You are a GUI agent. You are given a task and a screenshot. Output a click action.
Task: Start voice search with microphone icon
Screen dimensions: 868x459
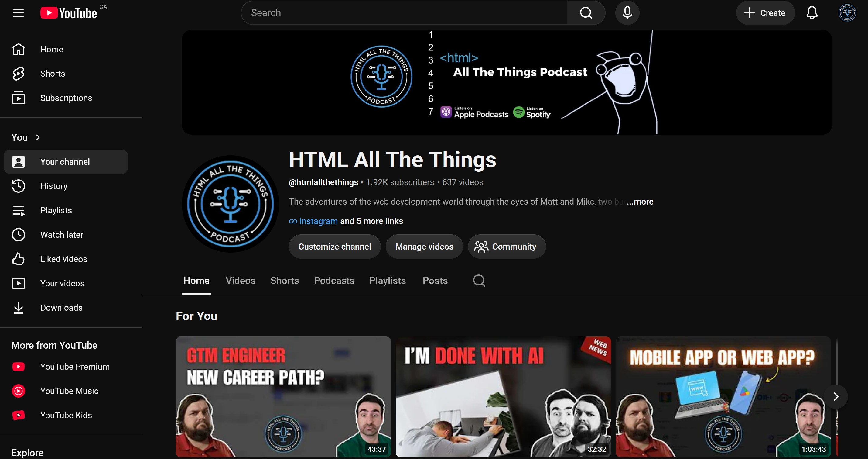pyautogui.click(x=627, y=13)
